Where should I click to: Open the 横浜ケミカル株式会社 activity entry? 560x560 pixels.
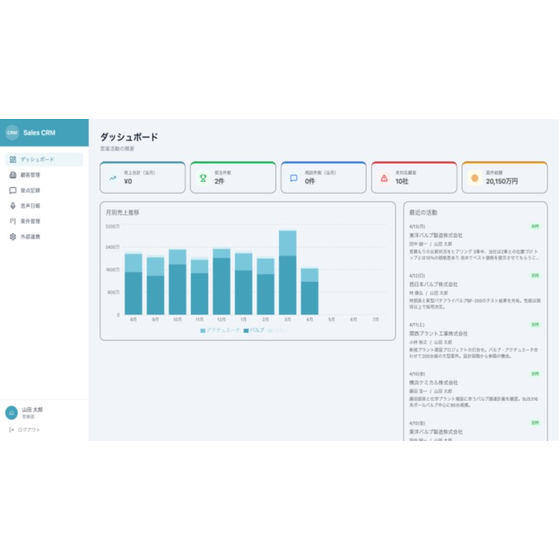pos(433,382)
